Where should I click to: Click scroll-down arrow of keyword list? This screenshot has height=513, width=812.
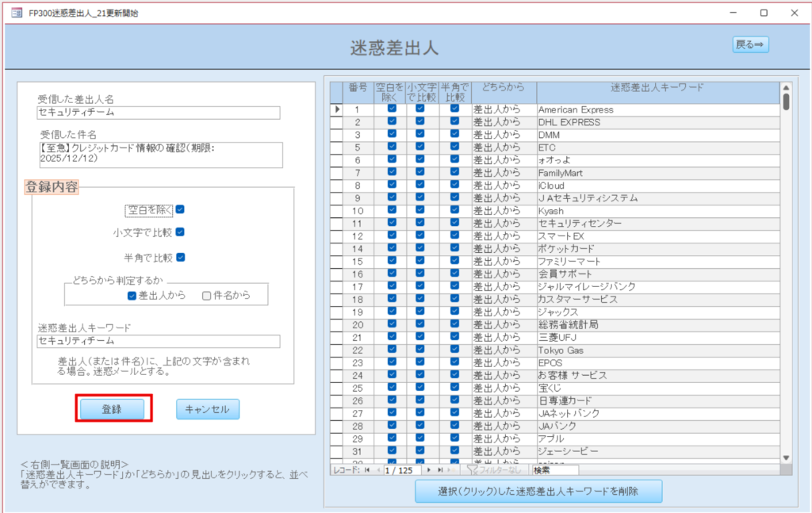786,457
